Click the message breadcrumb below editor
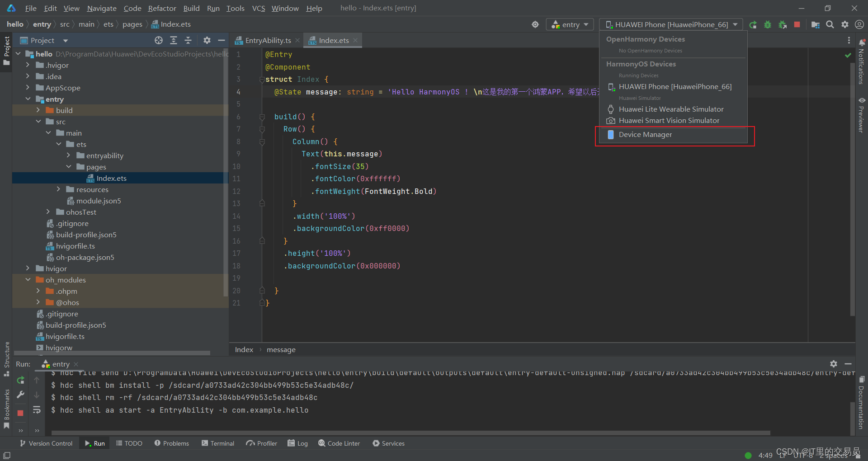 [x=281, y=349]
